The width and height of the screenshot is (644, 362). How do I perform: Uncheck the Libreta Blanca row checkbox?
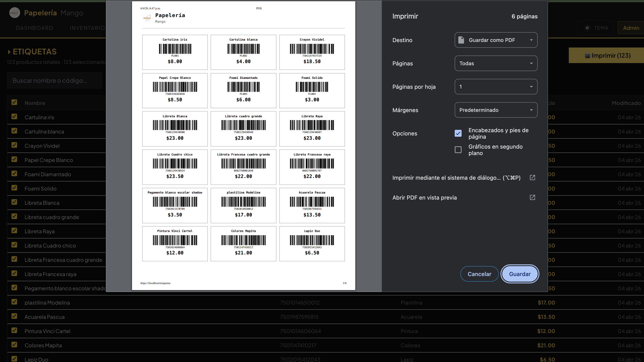click(14, 202)
